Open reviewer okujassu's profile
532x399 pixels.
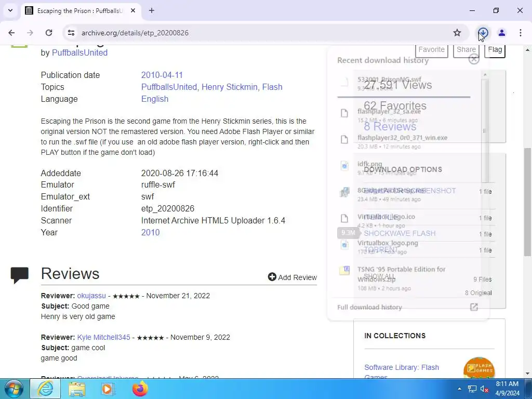coord(91,296)
